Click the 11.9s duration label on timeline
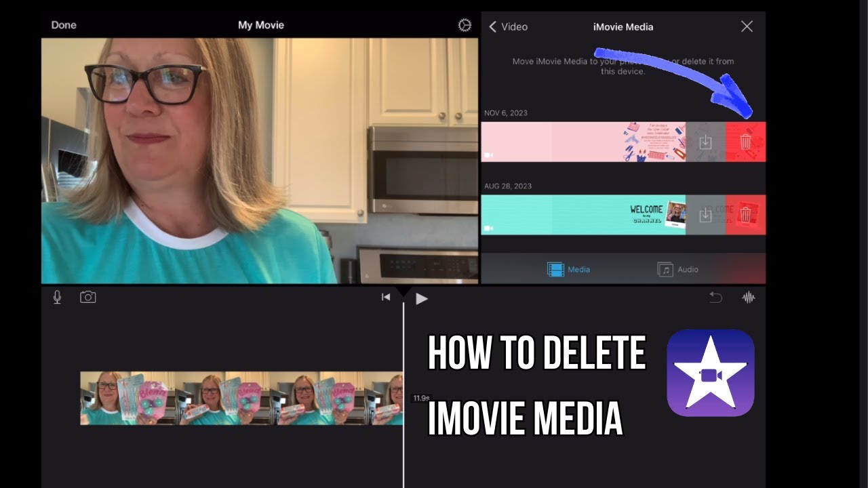This screenshot has width=868, height=488. [x=421, y=399]
